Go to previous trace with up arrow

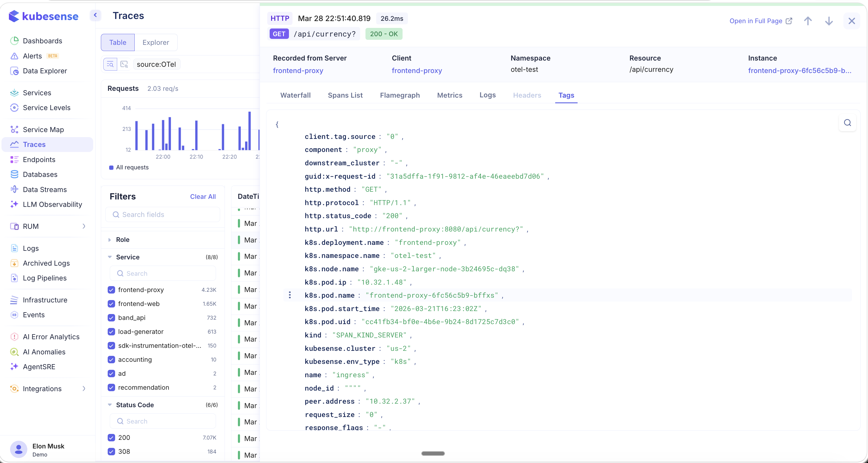tap(808, 21)
